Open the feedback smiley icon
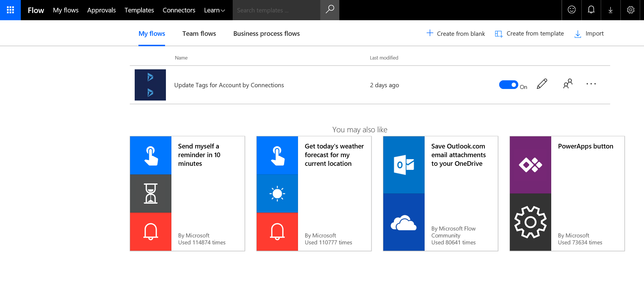Image resolution: width=644 pixels, height=288 pixels. coord(571,10)
